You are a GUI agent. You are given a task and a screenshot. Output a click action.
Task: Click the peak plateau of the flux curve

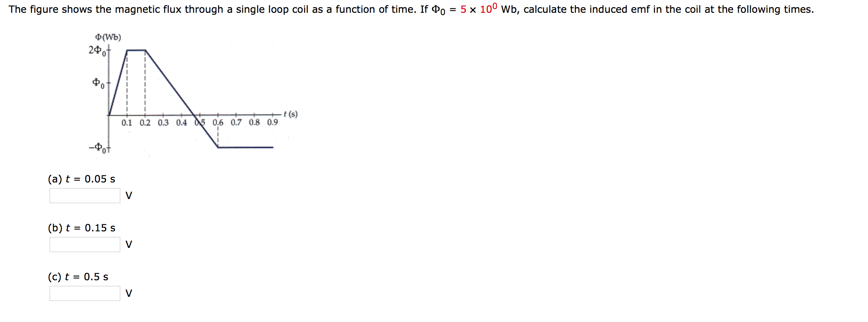pos(136,49)
